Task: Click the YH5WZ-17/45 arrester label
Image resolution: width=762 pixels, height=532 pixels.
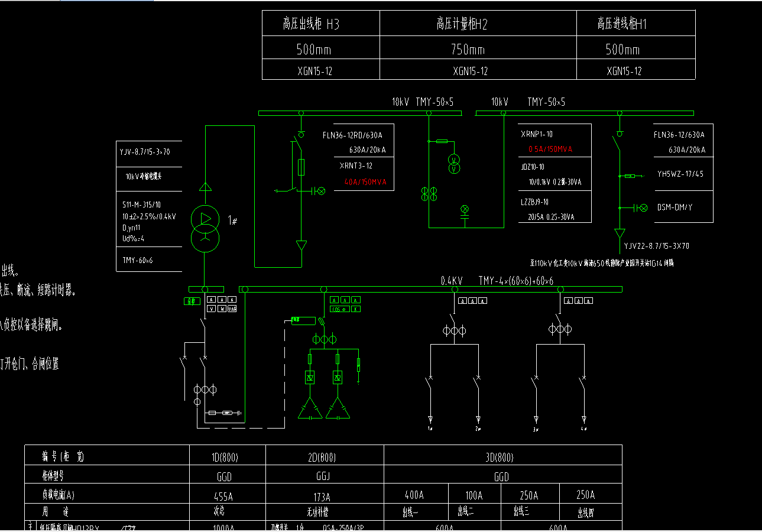Action: 680,174
